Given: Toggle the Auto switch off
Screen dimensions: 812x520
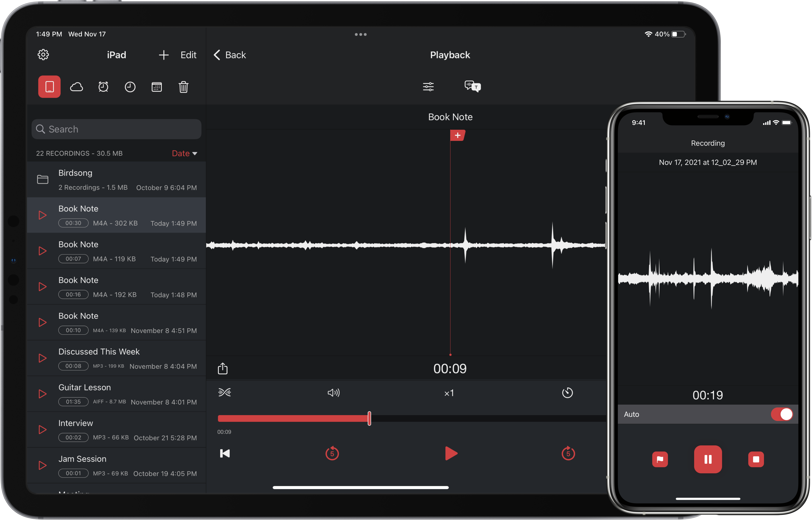Looking at the screenshot, I should [781, 414].
